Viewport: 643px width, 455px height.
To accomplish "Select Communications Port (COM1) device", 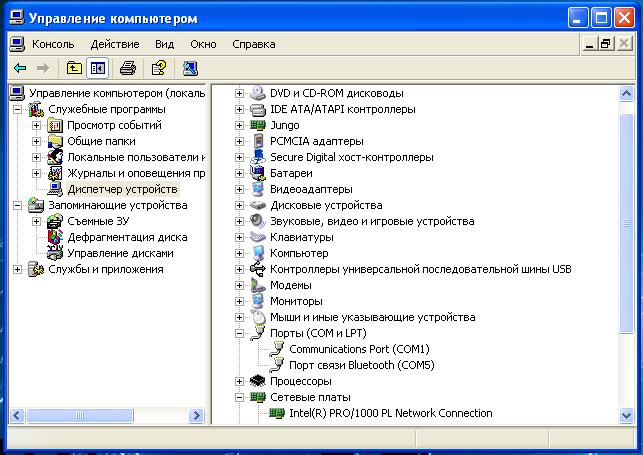I will (358, 349).
